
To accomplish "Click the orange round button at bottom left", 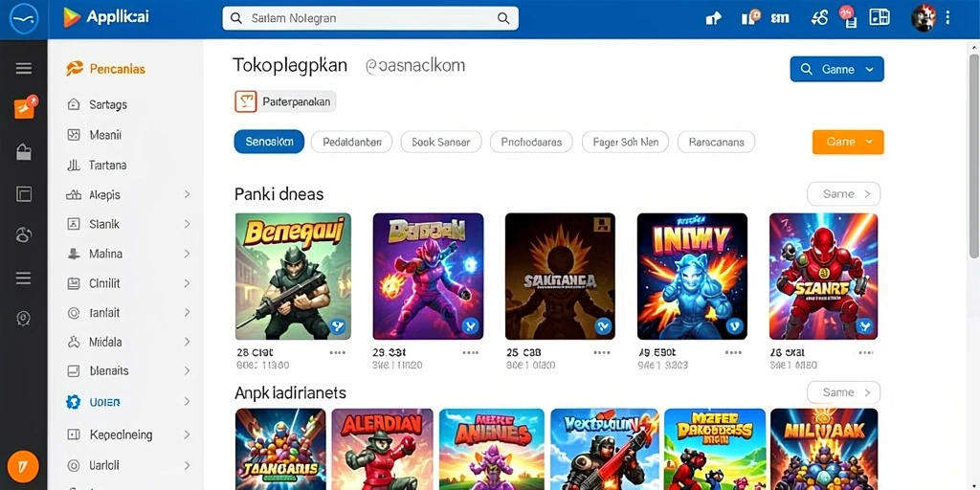I will (24, 466).
